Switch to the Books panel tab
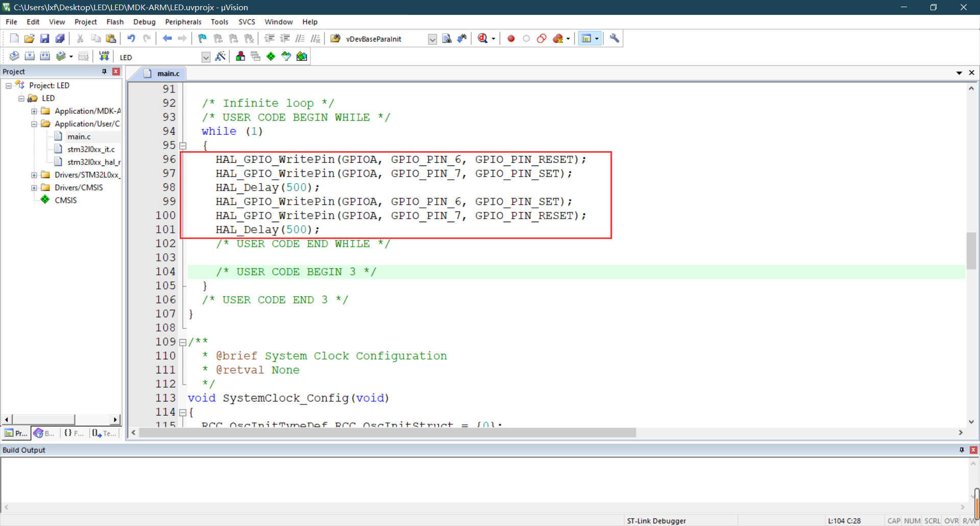 pos(44,433)
